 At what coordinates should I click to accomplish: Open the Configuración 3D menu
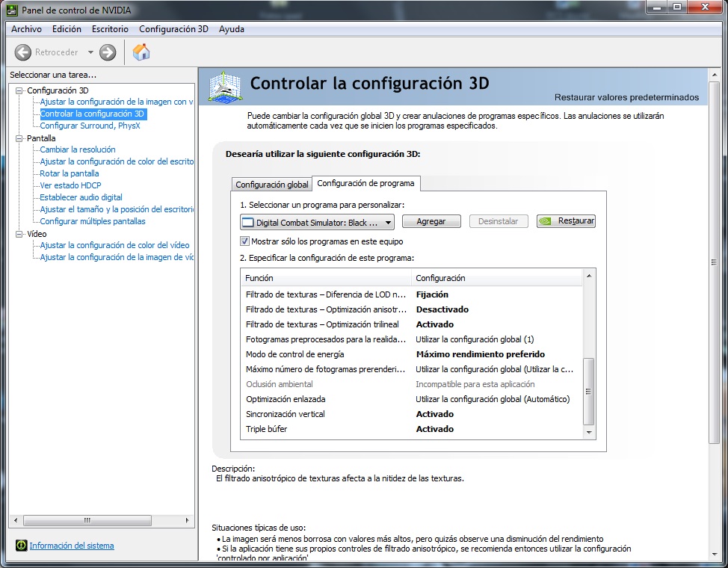(x=173, y=29)
